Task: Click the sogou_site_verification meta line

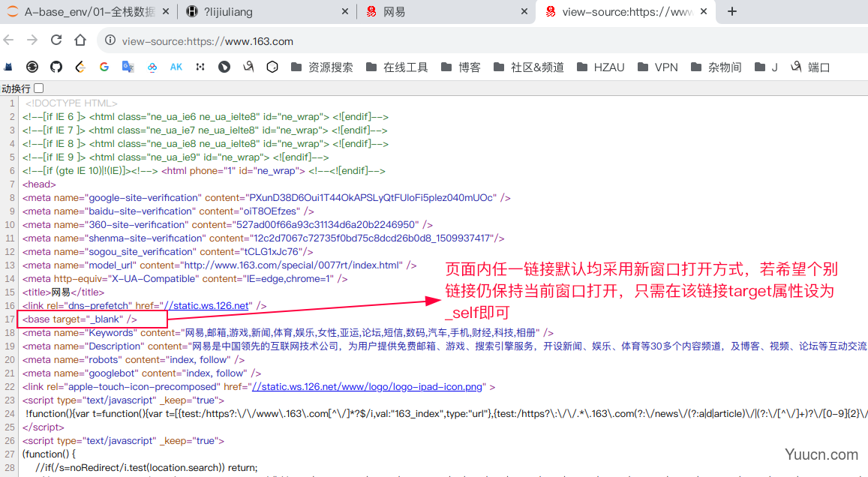Action: (x=168, y=251)
